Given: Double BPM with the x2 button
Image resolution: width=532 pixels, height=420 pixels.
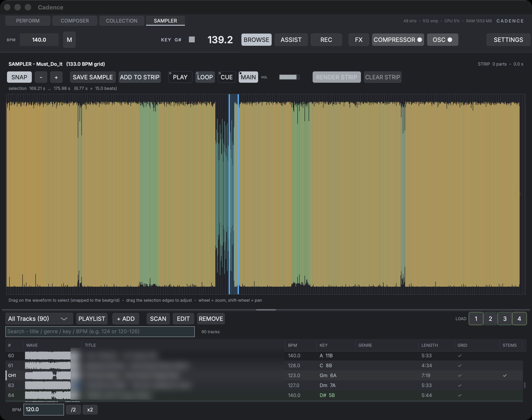Looking at the screenshot, I should tap(90, 410).
